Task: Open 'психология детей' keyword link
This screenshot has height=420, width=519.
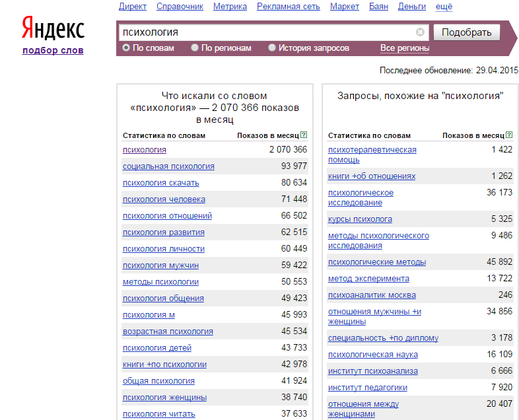Action: [157, 348]
